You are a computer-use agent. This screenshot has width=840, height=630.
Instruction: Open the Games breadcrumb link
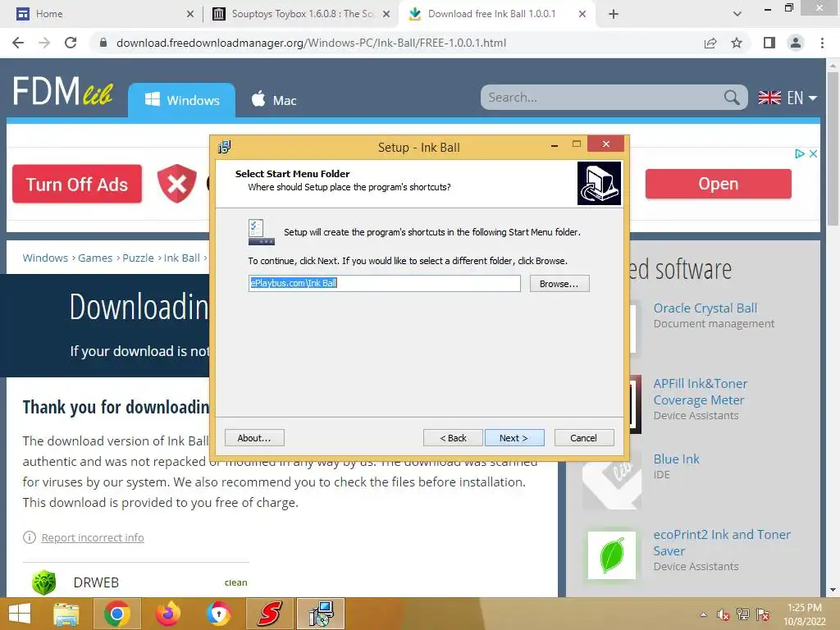95,258
